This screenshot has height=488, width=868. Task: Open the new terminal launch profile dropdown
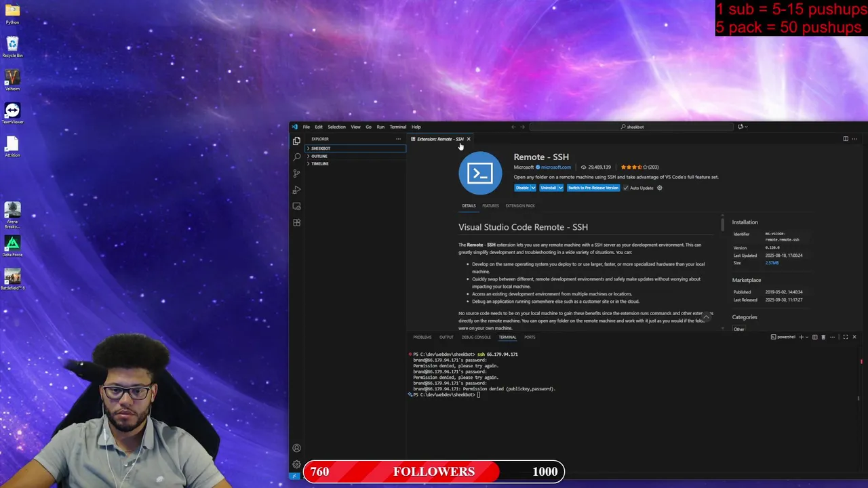pos(807,337)
